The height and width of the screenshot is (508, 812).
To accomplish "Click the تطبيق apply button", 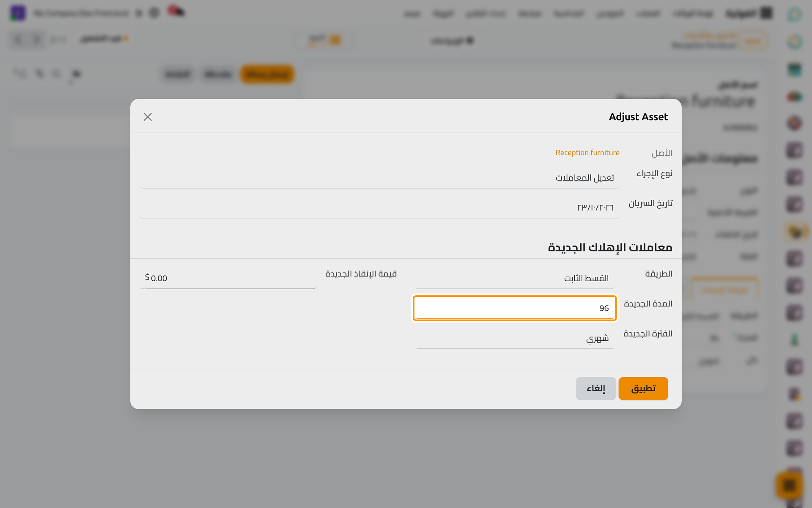I will point(643,389).
